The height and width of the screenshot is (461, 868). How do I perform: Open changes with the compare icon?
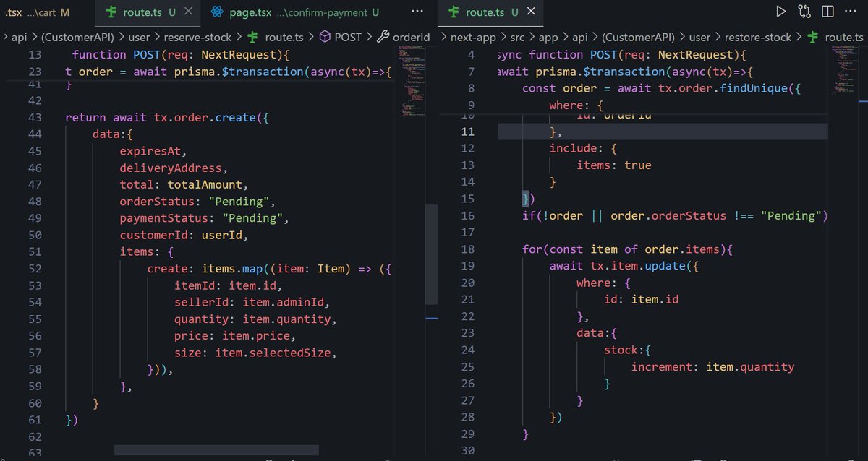click(804, 12)
